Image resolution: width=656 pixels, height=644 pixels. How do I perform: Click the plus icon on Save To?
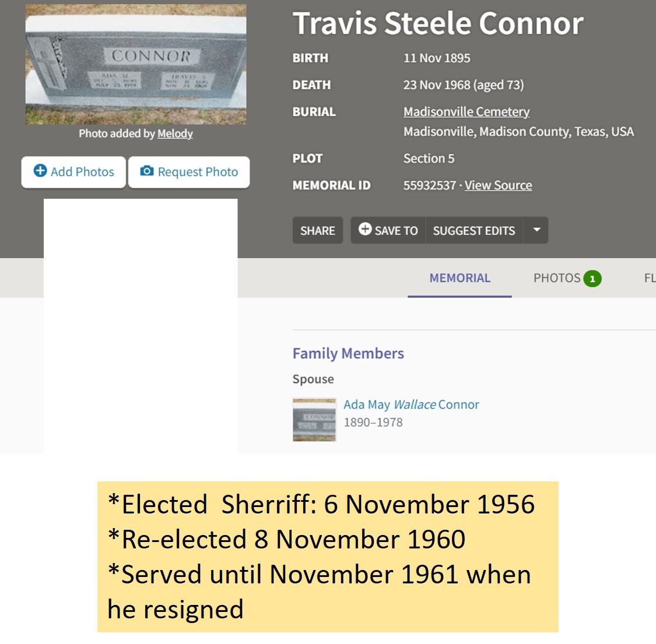[x=365, y=228]
